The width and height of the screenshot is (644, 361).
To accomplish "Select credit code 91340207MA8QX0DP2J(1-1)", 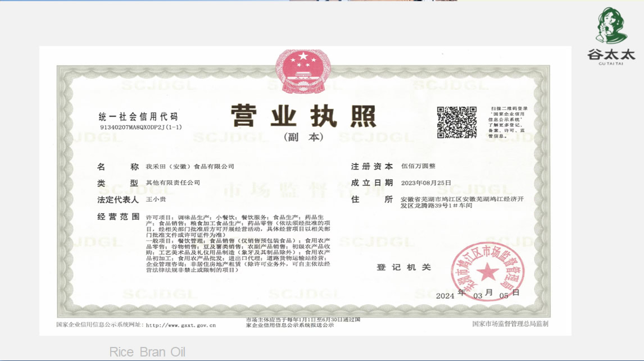I will [x=141, y=127].
